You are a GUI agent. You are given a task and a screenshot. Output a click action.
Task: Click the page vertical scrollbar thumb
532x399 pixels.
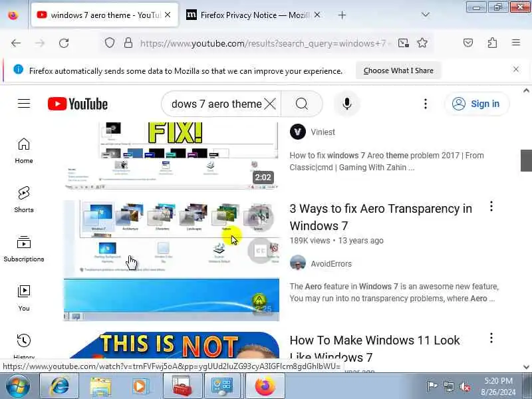(526, 160)
